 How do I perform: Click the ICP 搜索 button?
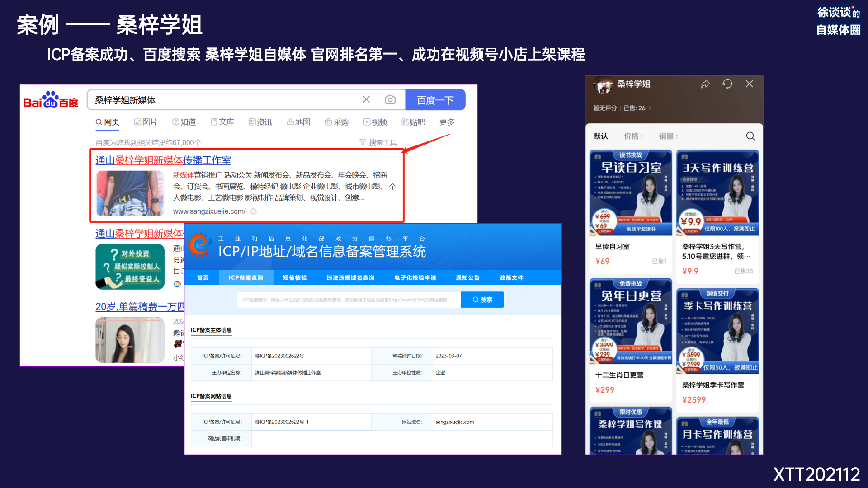pyautogui.click(x=482, y=300)
